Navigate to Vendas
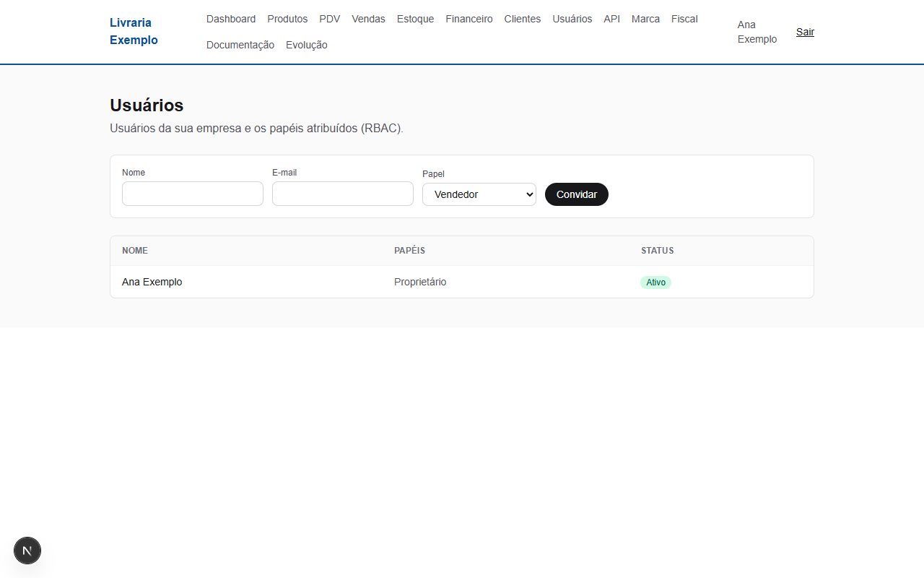This screenshot has width=924, height=578. [368, 19]
